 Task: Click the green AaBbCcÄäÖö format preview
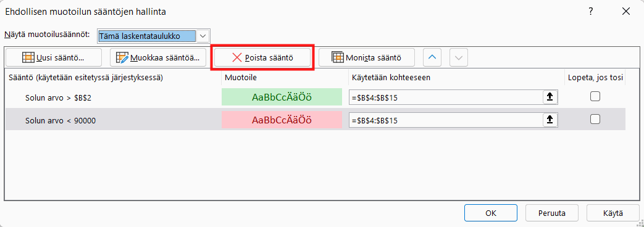282,97
